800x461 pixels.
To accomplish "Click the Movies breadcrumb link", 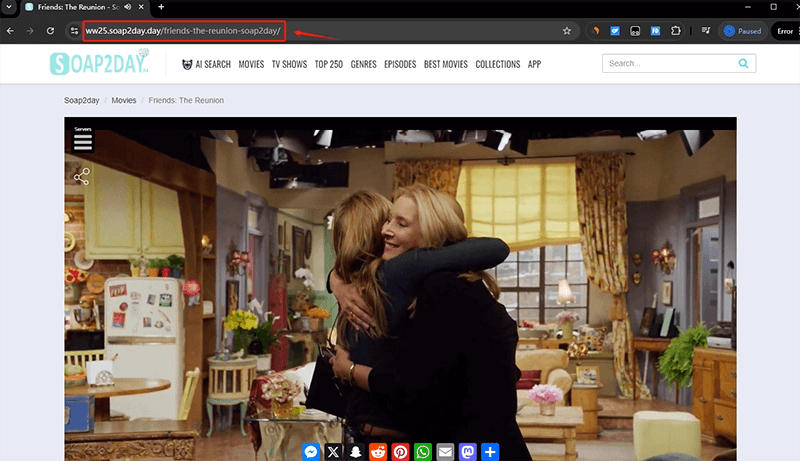I will coord(124,101).
